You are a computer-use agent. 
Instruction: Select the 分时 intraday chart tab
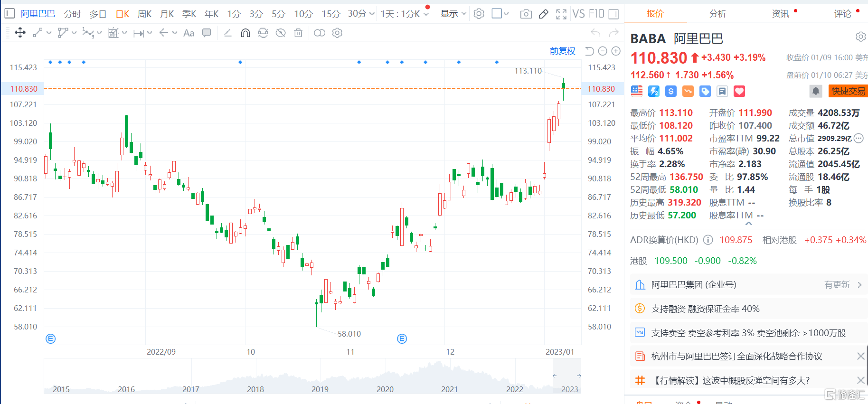coord(73,14)
